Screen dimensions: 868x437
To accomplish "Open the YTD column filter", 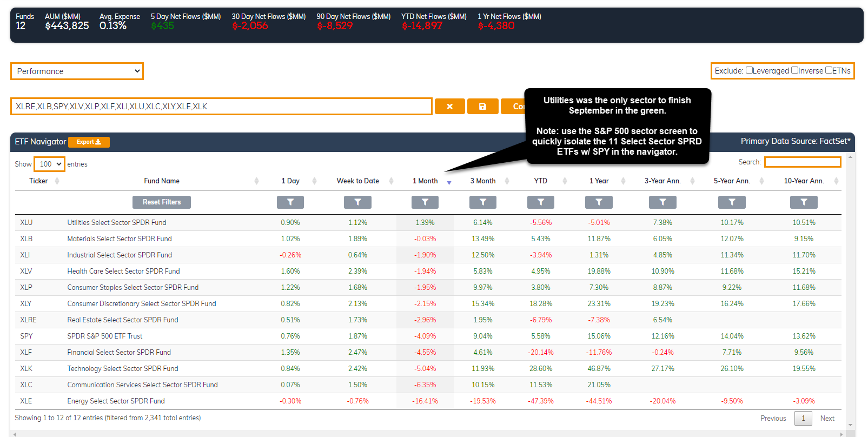I will (541, 202).
